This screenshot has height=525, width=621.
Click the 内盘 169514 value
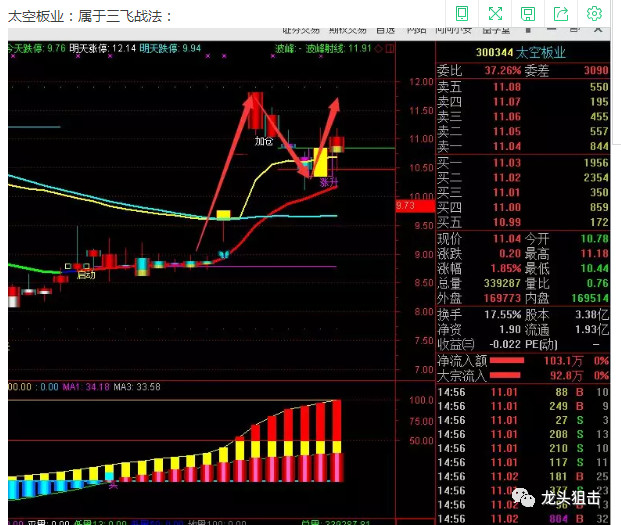(590, 298)
